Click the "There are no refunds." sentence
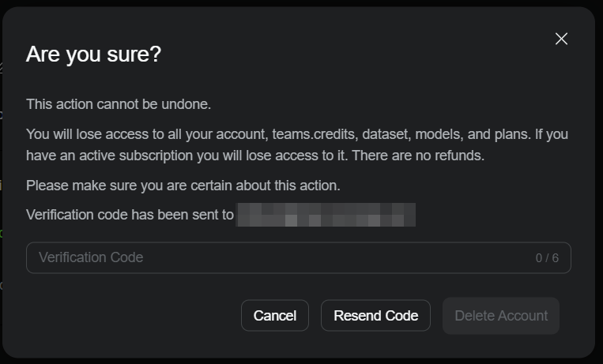 (418, 156)
